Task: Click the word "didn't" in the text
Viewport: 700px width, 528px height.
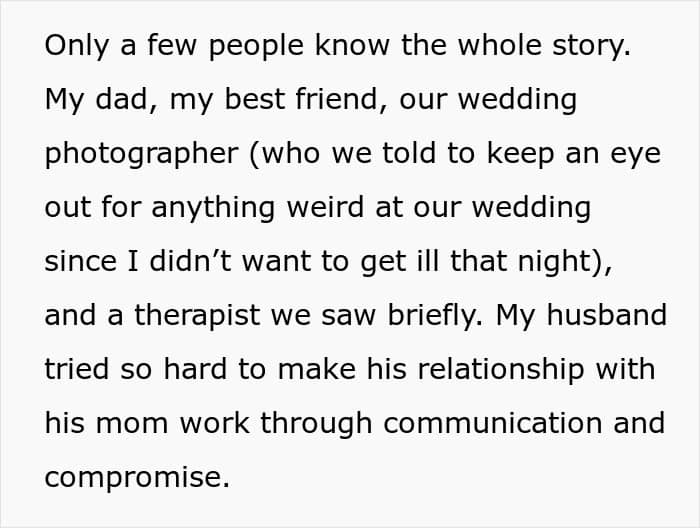Action: point(190,260)
